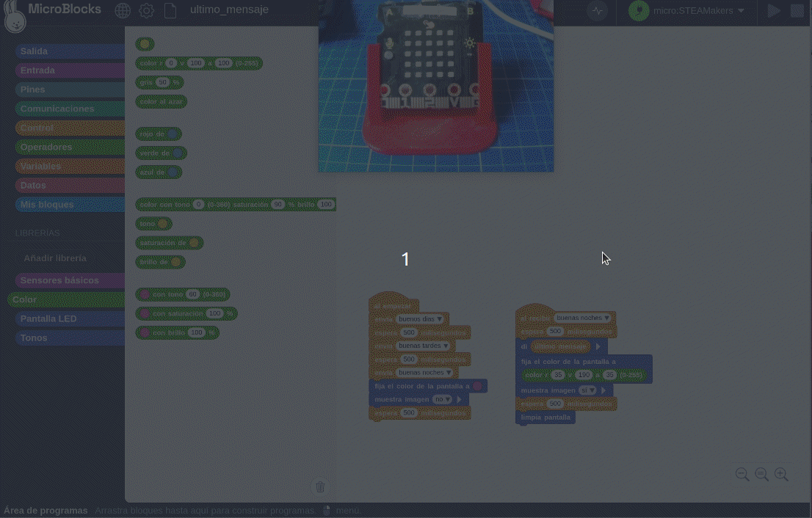Open the 'buenas tardes' message dropdown
The height and width of the screenshot is (518, 812).
coord(423,346)
